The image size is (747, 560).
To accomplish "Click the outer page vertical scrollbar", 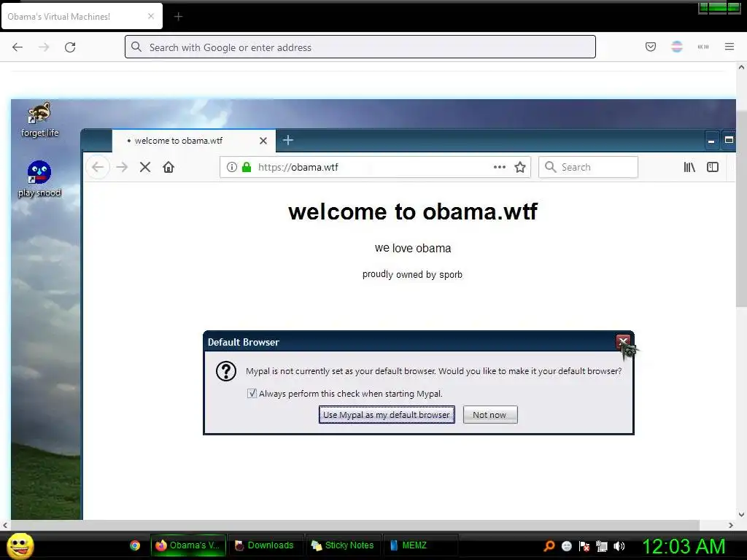I will coord(741,209).
